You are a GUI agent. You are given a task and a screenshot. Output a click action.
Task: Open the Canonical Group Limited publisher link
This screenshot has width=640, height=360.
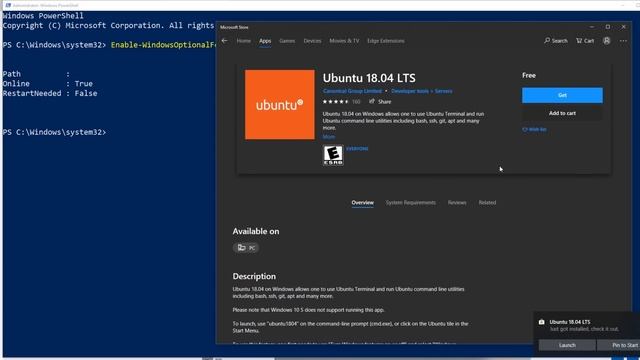coord(352,91)
